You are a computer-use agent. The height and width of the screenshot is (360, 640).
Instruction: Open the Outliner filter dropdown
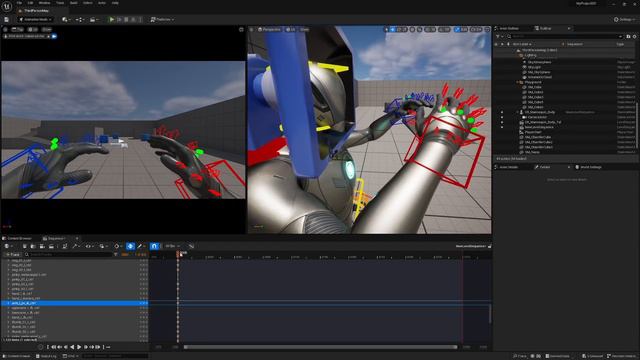coord(500,36)
